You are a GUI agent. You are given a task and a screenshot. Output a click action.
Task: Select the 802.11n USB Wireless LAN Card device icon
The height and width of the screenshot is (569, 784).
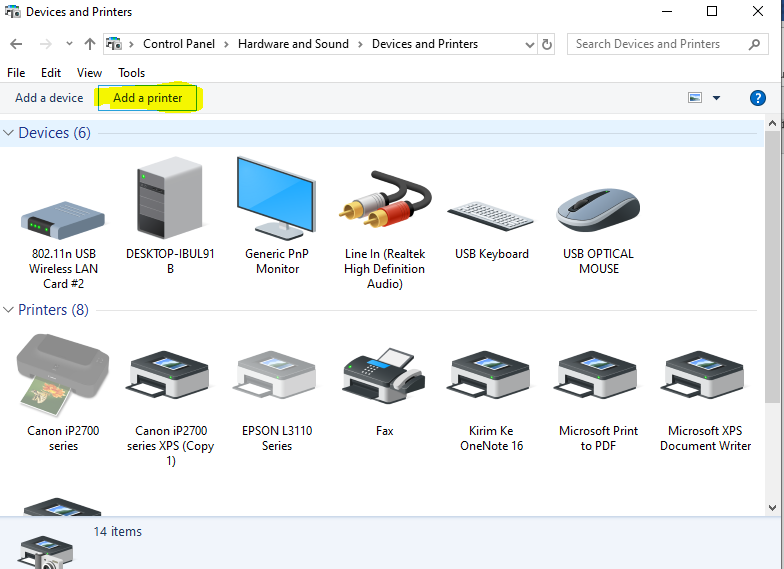(63, 220)
